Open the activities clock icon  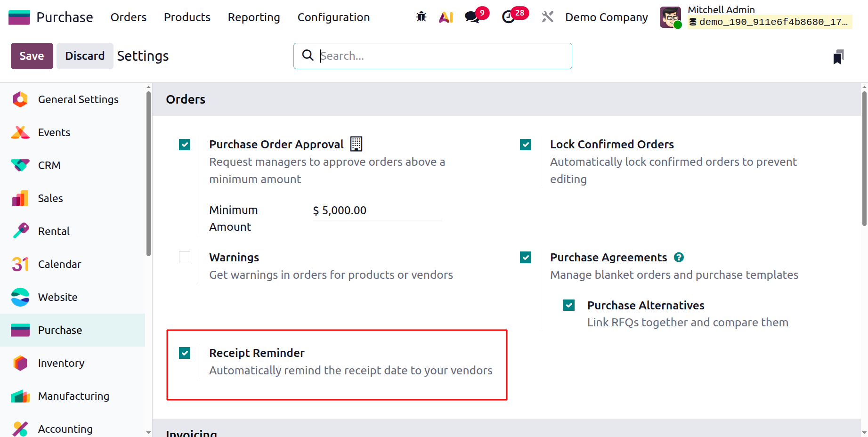point(508,17)
